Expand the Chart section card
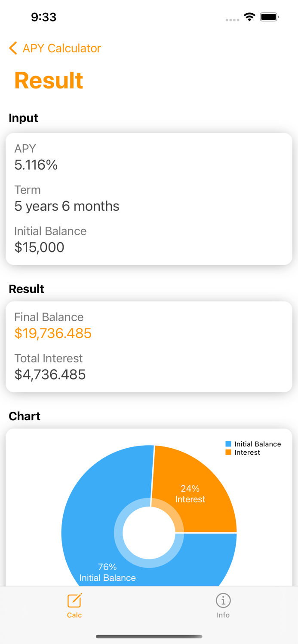Image resolution: width=298 pixels, height=644 pixels. point(149,507)
